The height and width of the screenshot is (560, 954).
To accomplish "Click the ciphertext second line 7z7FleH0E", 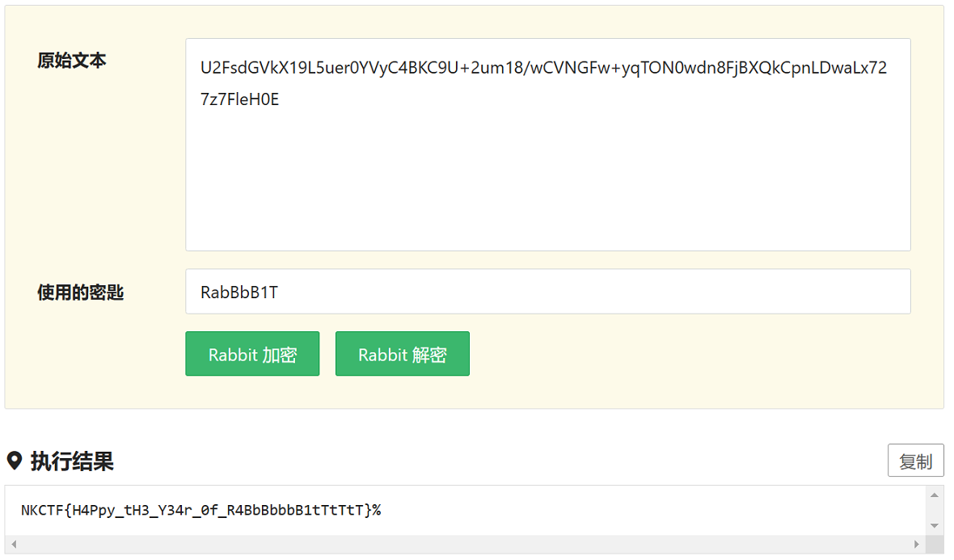I will [x=239, y=100].
